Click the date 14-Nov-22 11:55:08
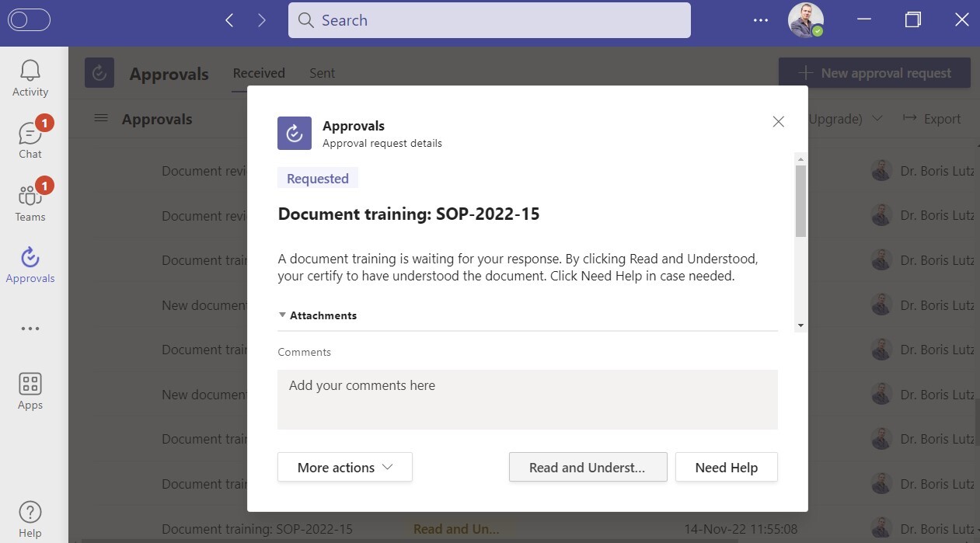 click(741, 529)
